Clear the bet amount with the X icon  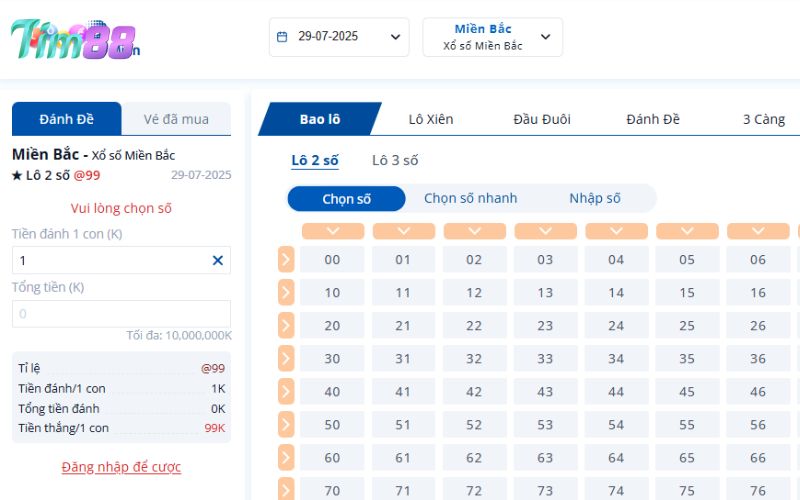tap(217, 260)
